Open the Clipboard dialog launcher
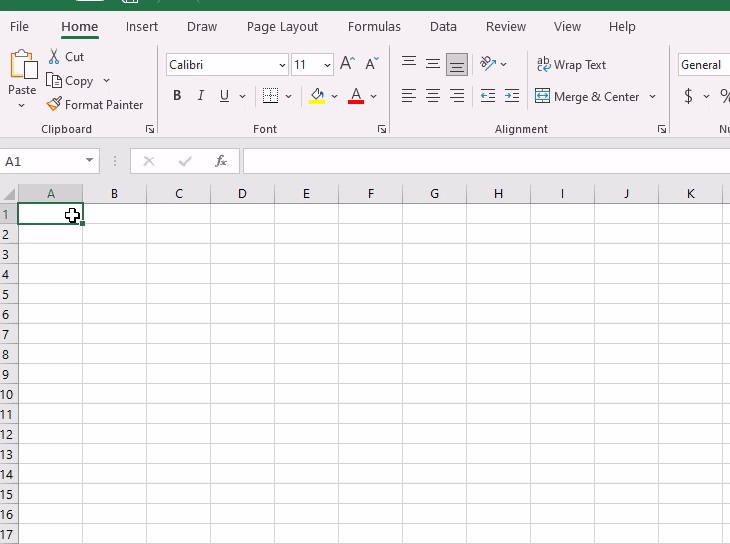Image resolution: width=730 pixels, height=544 pixels. 150,129
